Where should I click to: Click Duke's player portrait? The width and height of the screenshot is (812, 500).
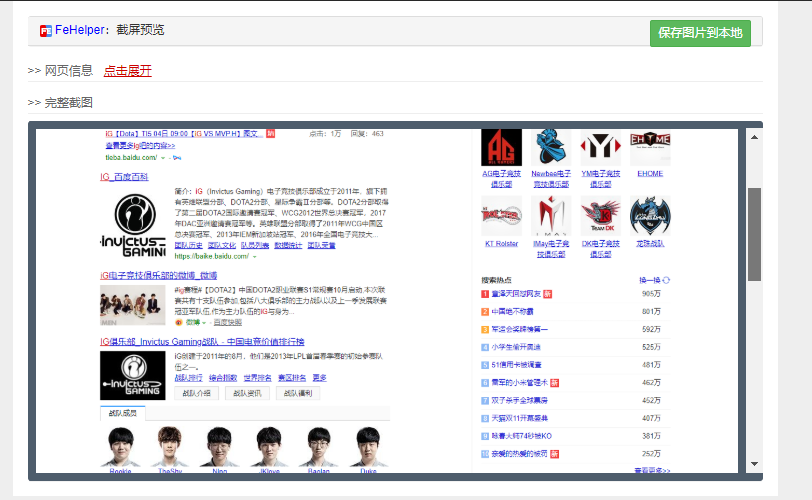(x=368, y=447)
